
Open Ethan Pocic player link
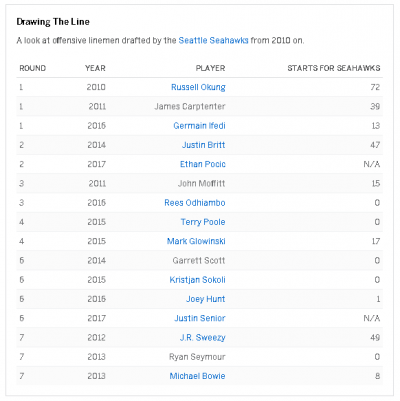[x=203, y=164]
